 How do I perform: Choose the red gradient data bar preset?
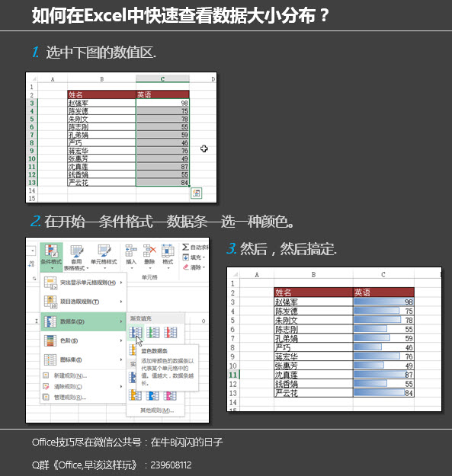point(170,332)
